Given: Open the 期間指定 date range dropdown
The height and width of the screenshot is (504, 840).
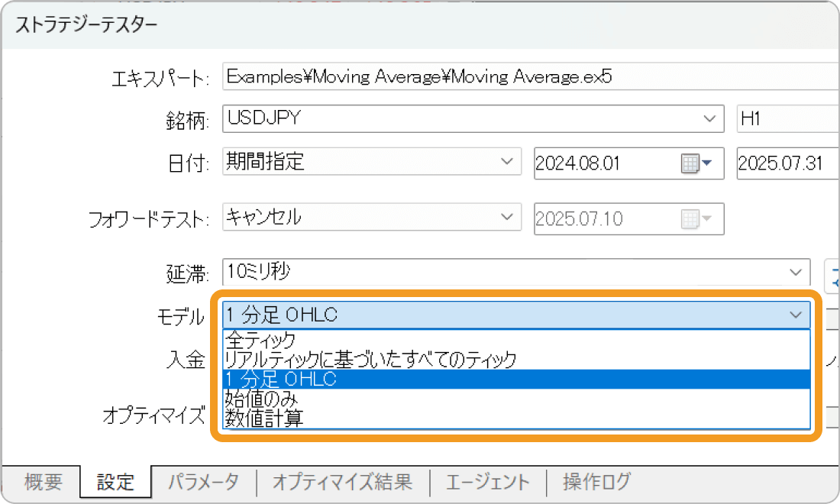Looking at the screenshot, I should [508, 162].
